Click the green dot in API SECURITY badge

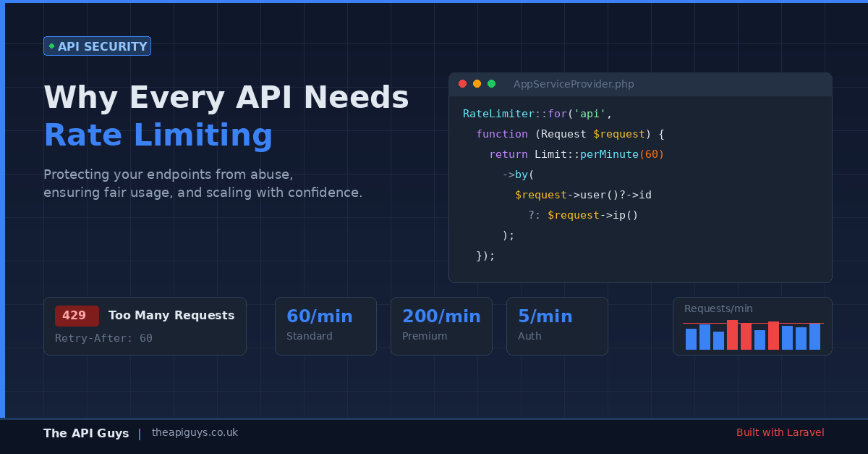pos(51,46)
